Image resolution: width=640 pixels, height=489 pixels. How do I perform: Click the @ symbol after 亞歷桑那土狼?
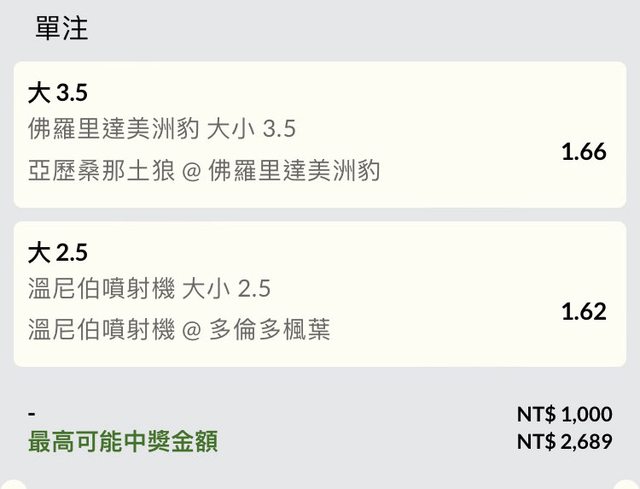[x=192, y=172]
